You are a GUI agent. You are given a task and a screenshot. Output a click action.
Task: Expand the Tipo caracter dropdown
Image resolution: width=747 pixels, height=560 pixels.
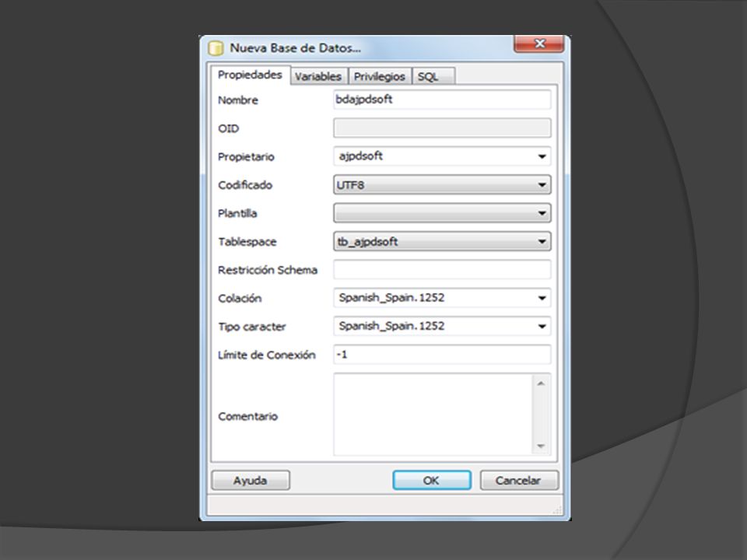442,326
